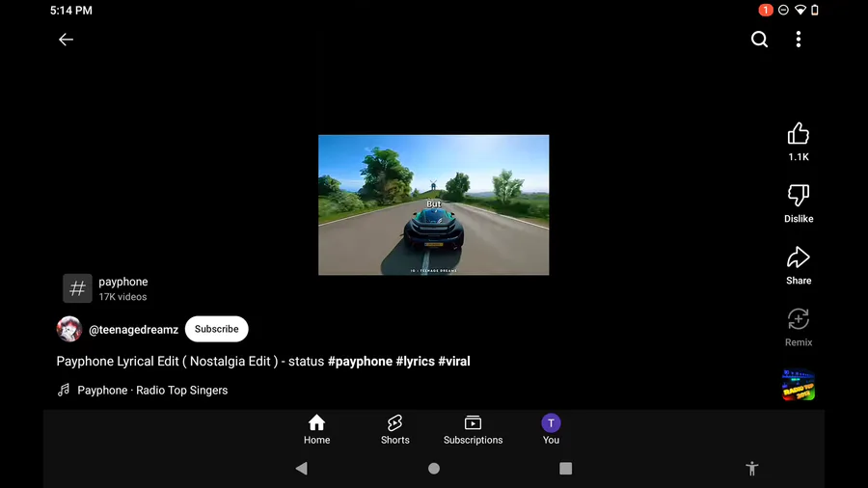Image resolution: width=868 pixels, height=488 pixels.
Task: Tap the Android home circle button
Action: tap(434, 469)
